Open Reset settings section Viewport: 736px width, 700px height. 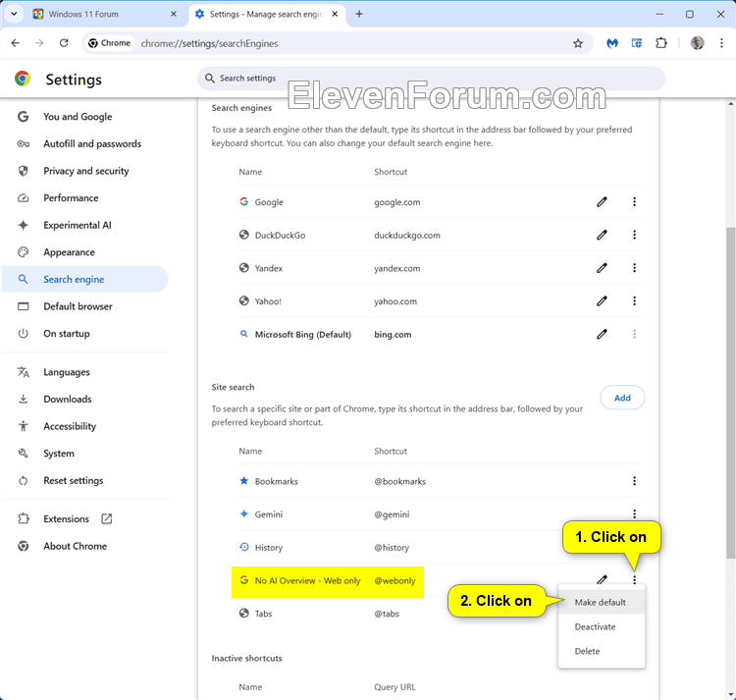pyautogui.click(x=85, y=481)
